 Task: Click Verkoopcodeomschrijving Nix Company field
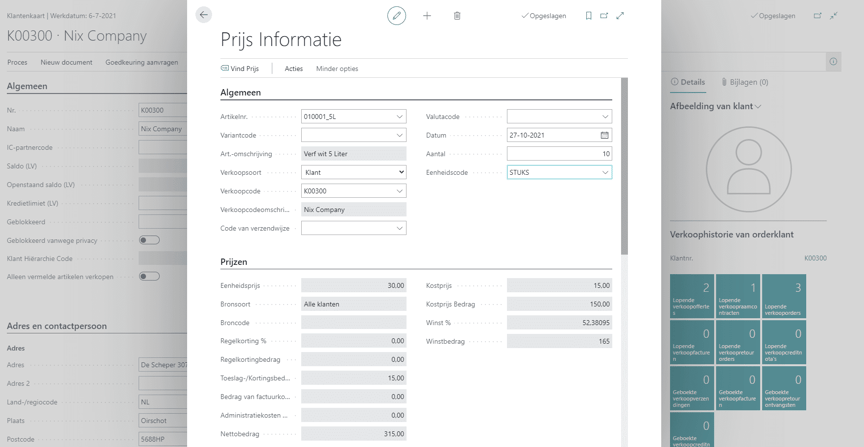(x=354, y=209)
